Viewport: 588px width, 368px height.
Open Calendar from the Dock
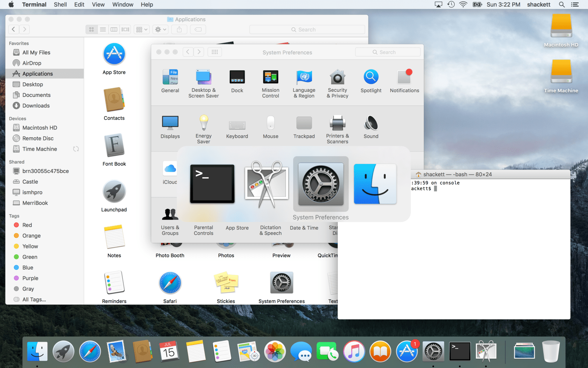[x=169, y=351]
